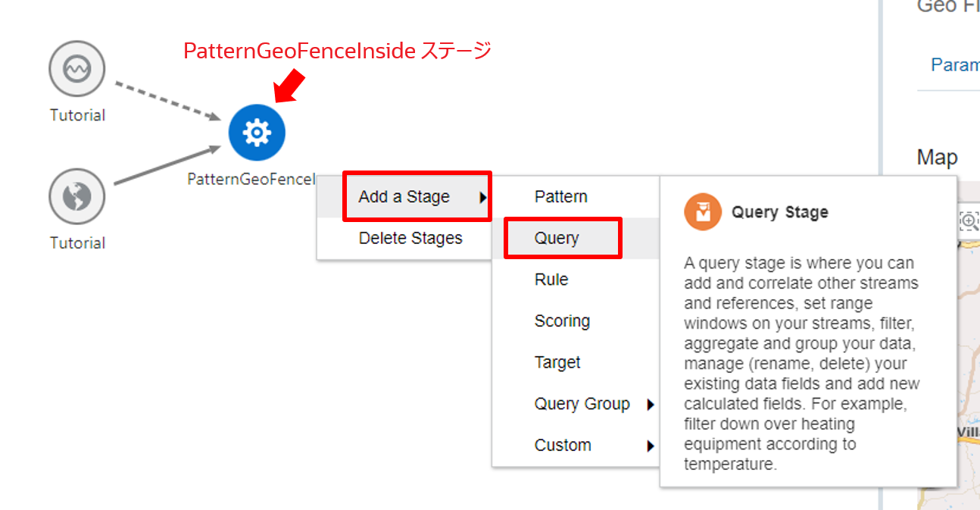Click the upper Tutorial stream label
980x510 pixels.
tap(77, 115)
